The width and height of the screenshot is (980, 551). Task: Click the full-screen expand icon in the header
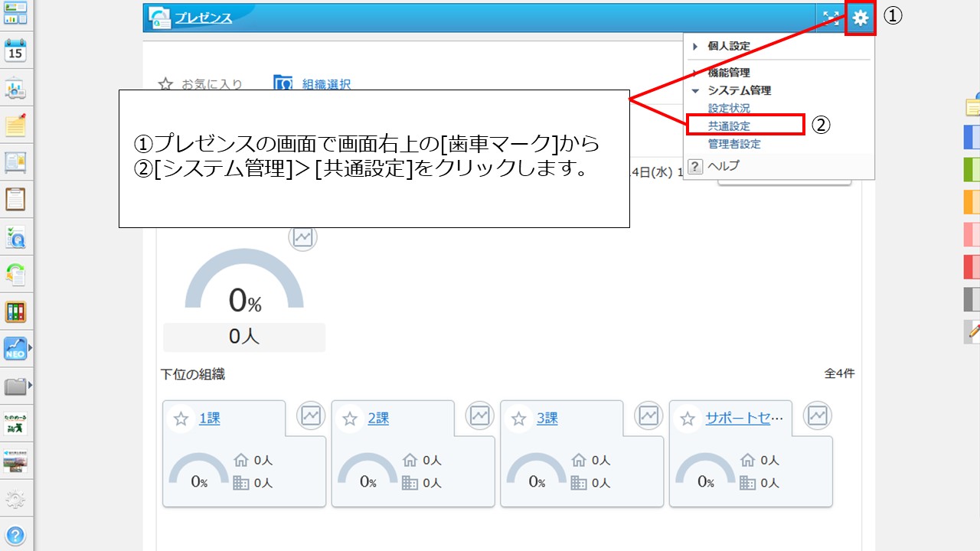pyautogui.click(x=831, y=18)
